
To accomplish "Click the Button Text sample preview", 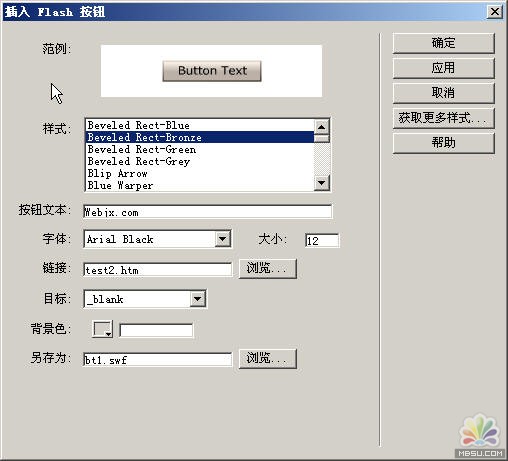I will [x=212, y=71].
